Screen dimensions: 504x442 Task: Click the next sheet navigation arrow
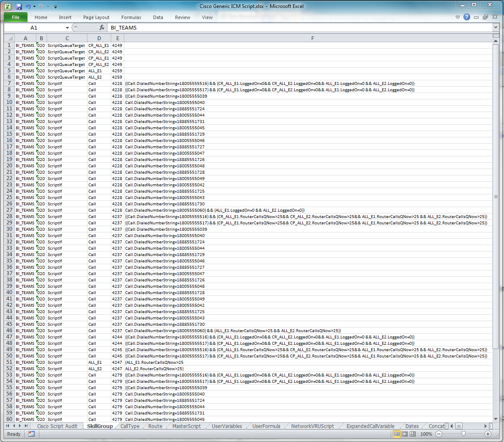(20, 426)
